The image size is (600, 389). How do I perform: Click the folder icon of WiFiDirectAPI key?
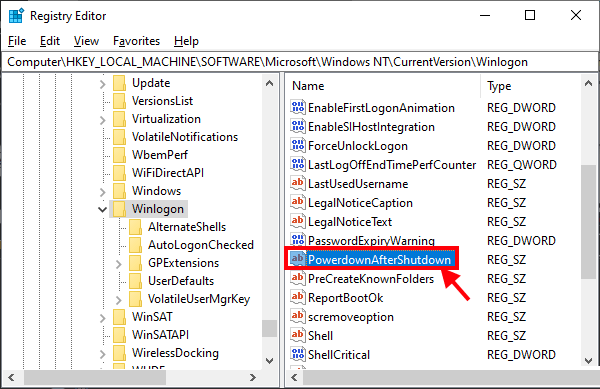click(119, 173)
